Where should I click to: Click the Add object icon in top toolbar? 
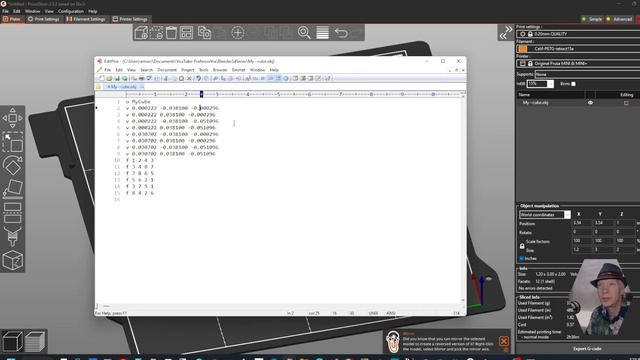pos(141,33)
